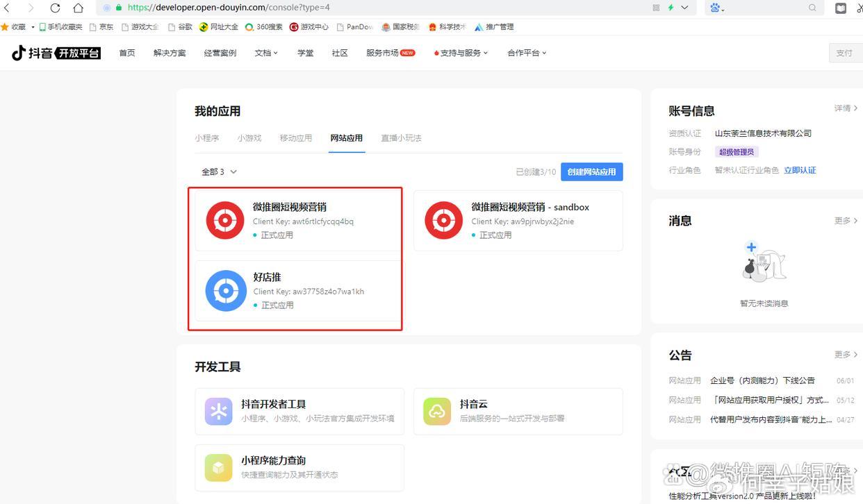This screenshot has width=863, height=504.
Task: Click the blue 好店推 app icon
Action: coord(226,291)
